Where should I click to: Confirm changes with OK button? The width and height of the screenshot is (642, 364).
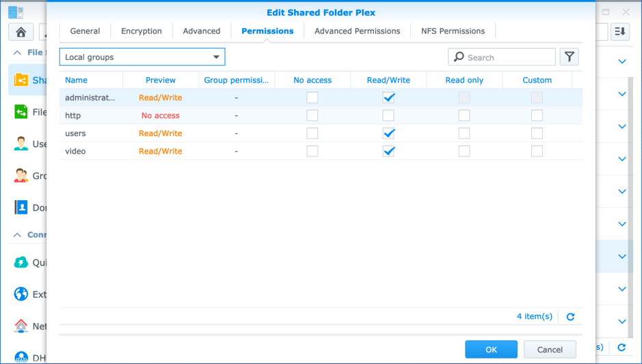click(491, 350)
